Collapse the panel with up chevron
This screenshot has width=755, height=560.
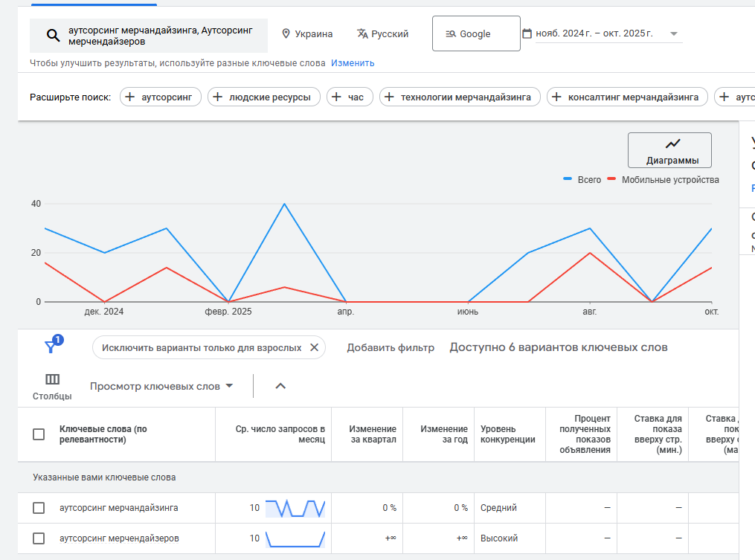click(280, 386)
